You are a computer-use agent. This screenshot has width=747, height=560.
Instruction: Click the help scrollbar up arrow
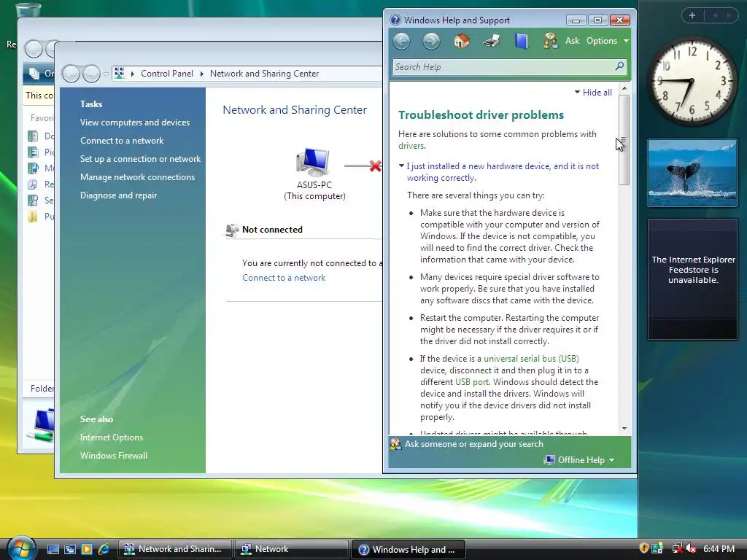click(x=624, y=88)
